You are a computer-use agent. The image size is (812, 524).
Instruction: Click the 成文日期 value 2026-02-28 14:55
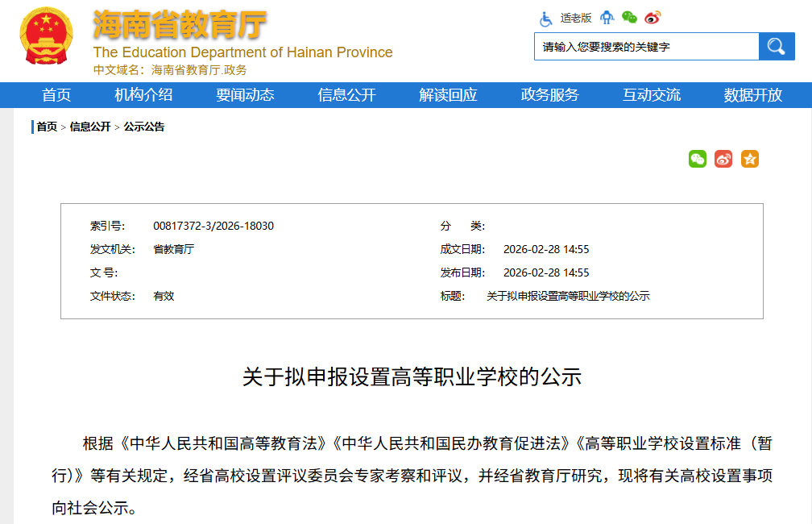546,249
